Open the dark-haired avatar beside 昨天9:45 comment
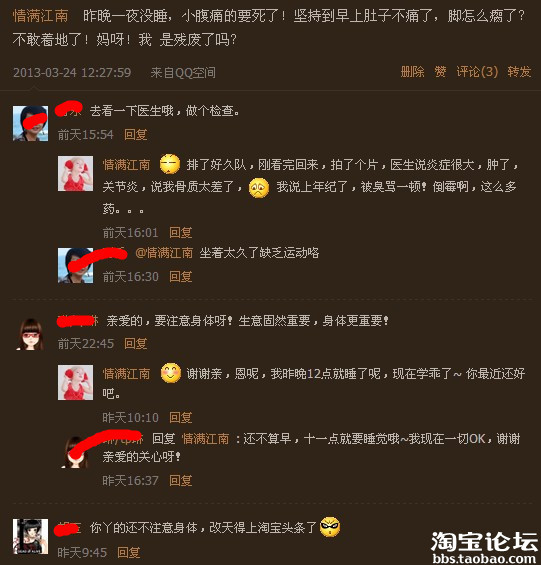Screen dimensions: 541x565 (30, 537)
